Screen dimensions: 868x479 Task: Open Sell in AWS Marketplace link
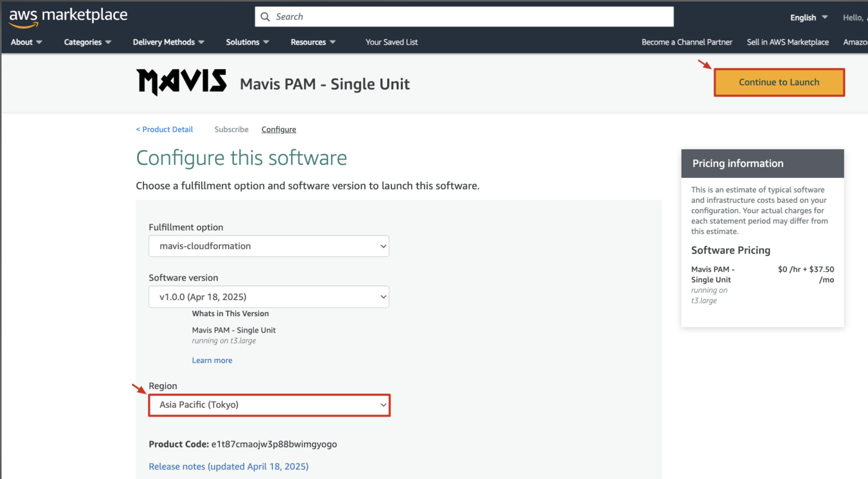[x=787, y=42]
